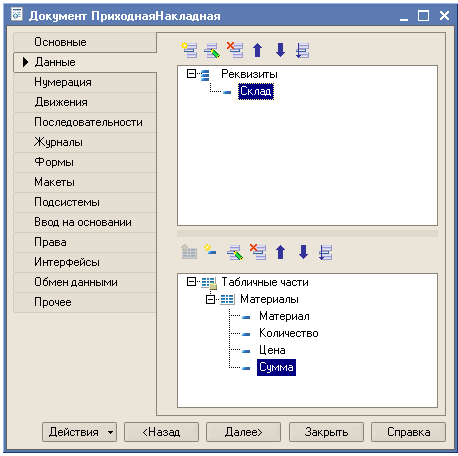Click the attribute icon beside Материал
The image size is (458, 456).
tap(246, 317)
